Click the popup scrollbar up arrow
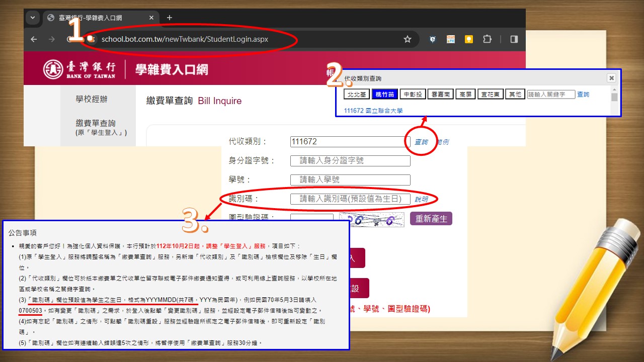The width and height of the screenshot is (644, 362). coord(614,89)
